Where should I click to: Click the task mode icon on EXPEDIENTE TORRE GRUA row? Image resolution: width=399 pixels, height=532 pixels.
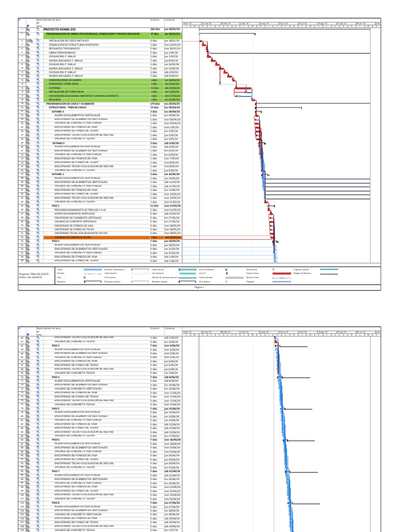(x=38, y=84)
